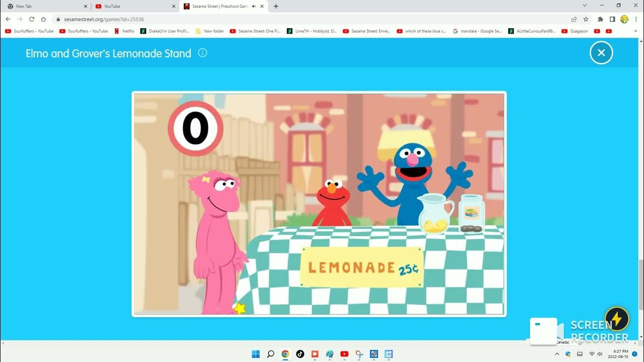The height and width of the screenshot is (362, 644).
Task: Bookmark this page with the star icon
Action: pos(586,19)
